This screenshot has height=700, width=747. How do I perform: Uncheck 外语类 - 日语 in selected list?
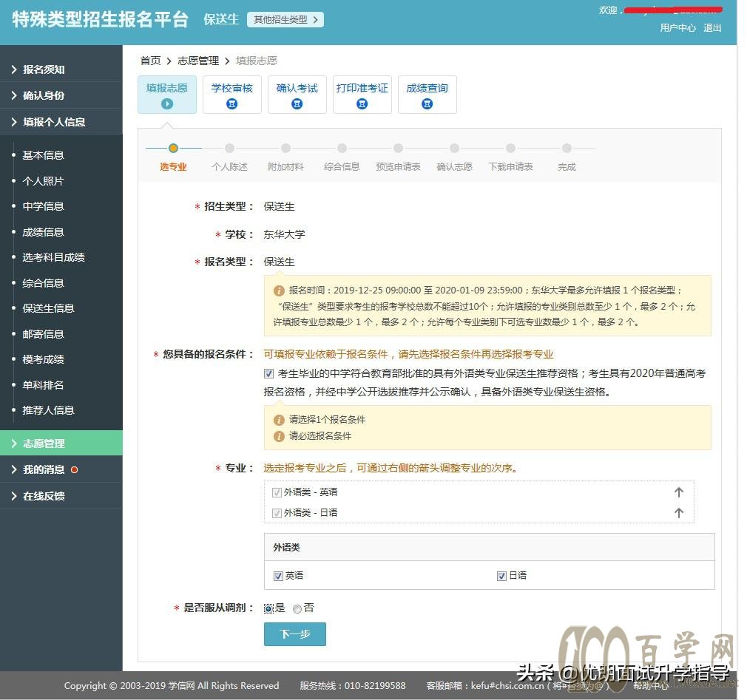277,513
